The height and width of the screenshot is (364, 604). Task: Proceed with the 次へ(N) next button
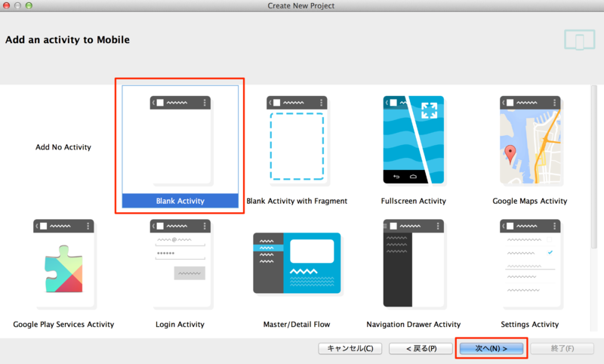click(492, 349)
